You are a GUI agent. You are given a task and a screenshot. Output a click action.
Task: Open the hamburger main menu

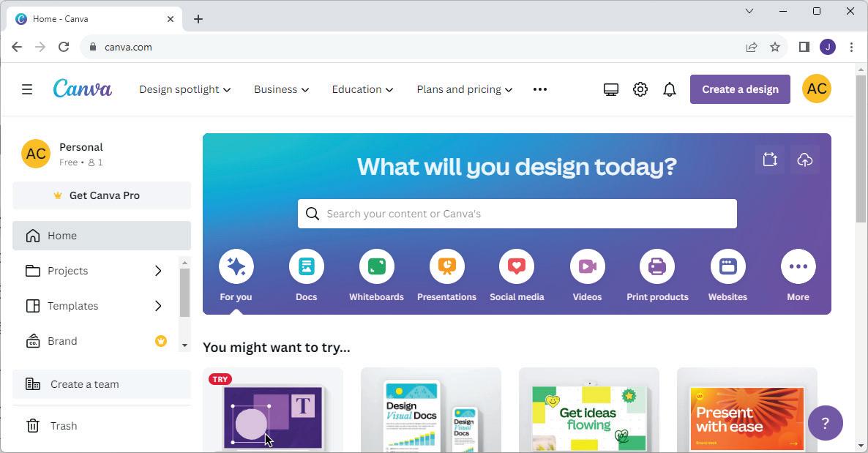click(x=27, y=89)
